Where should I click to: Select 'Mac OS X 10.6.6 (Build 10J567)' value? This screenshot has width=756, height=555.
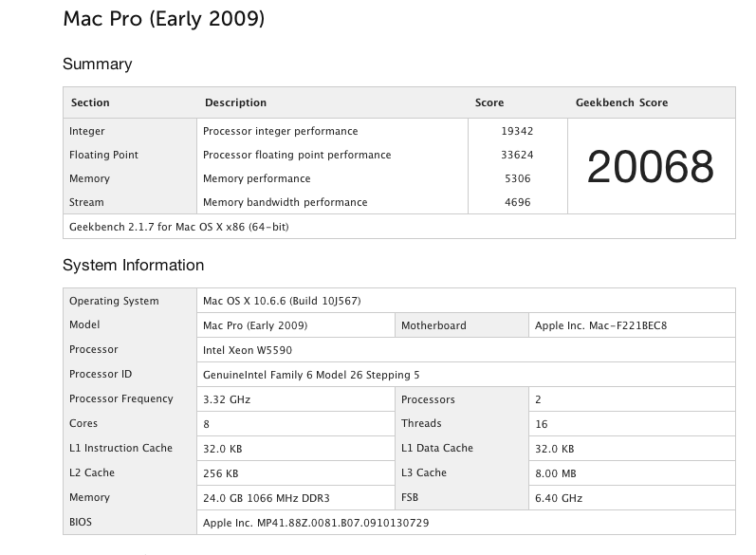pos(282,301)
